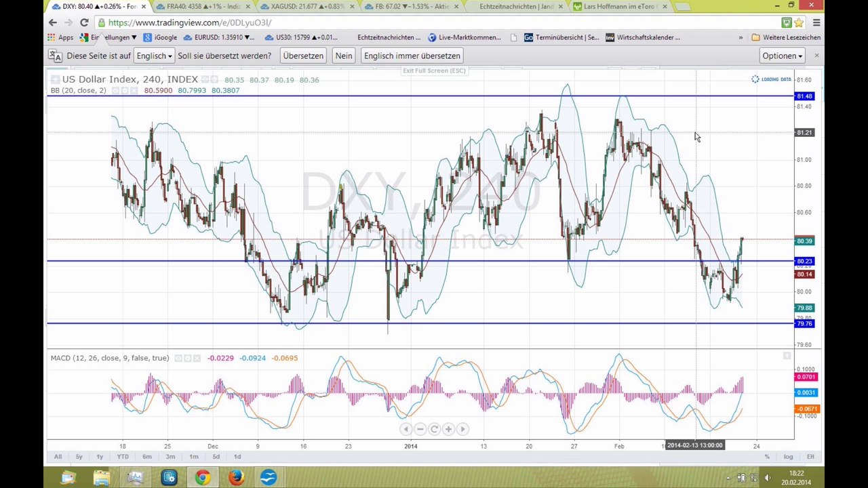This screenshot has width=868, height=488.
Task: Set chart range to 6m
Action: point(147,457)
